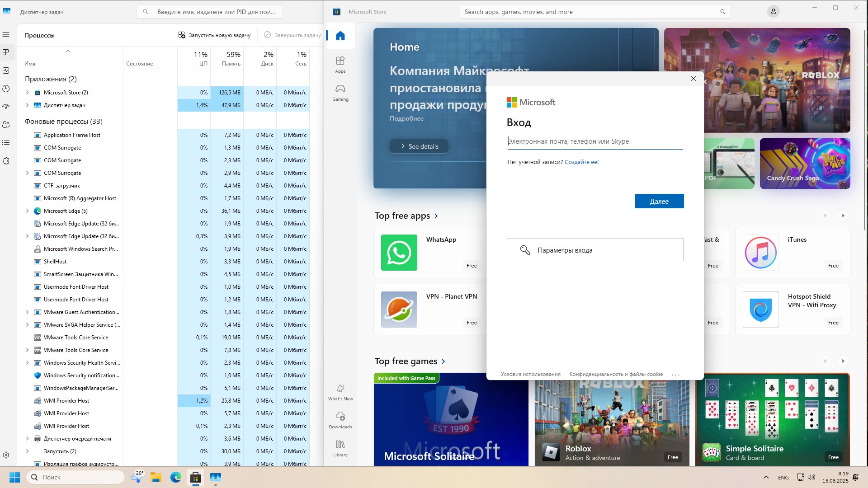Go to Microsoft Store Home tab

click(x=340, y=36)
